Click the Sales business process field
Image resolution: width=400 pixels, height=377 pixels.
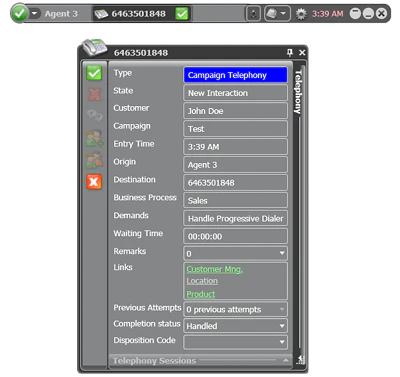click(x=235, y=201)
